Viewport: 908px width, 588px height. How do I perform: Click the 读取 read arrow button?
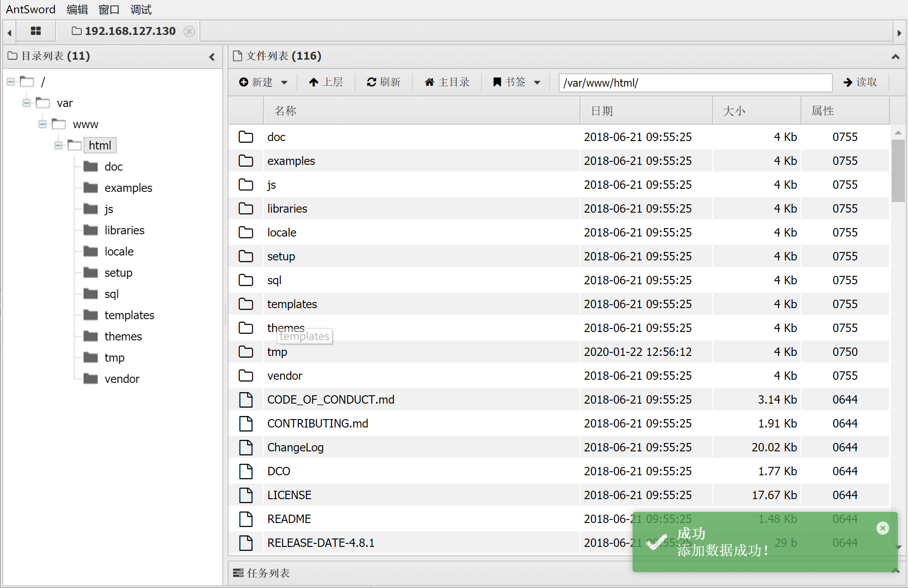tap(860, 82)
